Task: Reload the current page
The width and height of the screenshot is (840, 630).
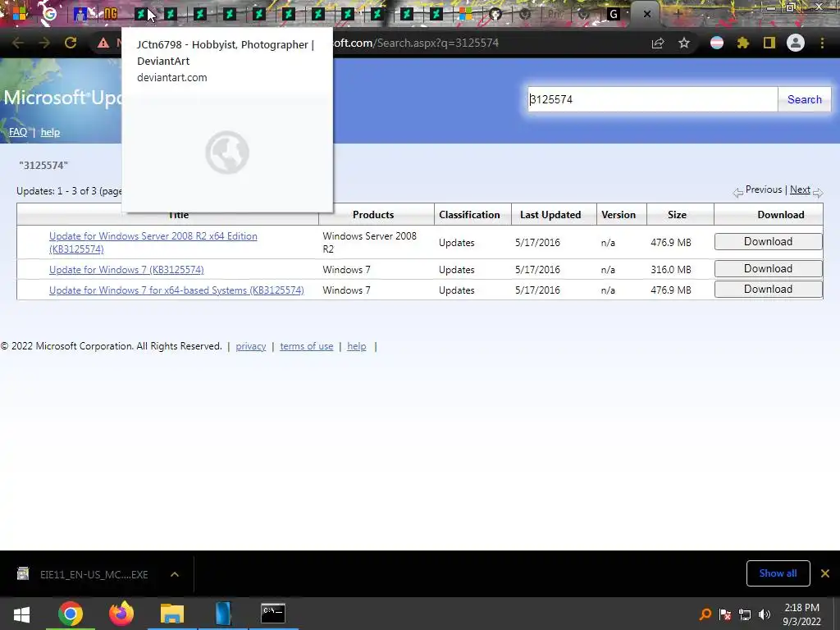Action: (71, 43)
